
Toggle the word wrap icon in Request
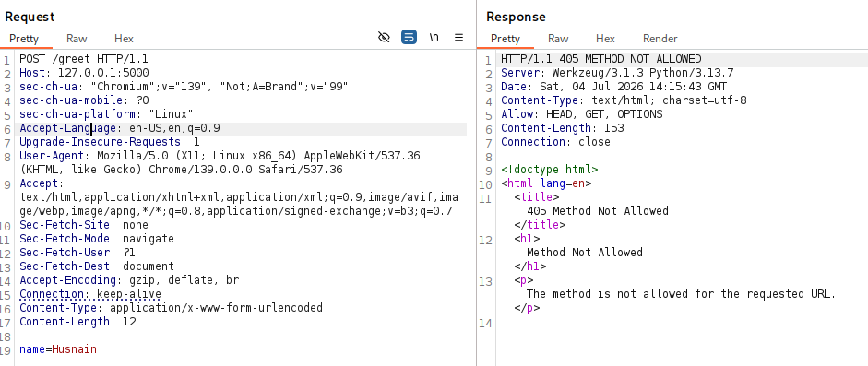click(x=409, y=38)
